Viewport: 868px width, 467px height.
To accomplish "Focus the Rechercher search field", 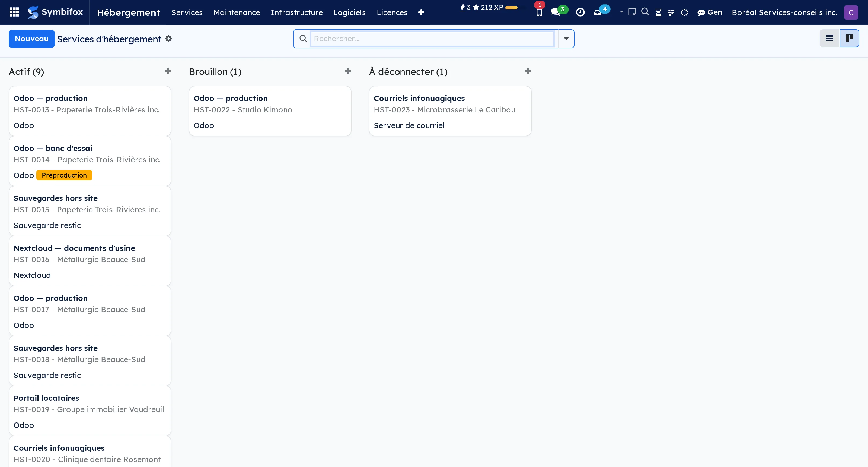I will click(x=433, y=39).
